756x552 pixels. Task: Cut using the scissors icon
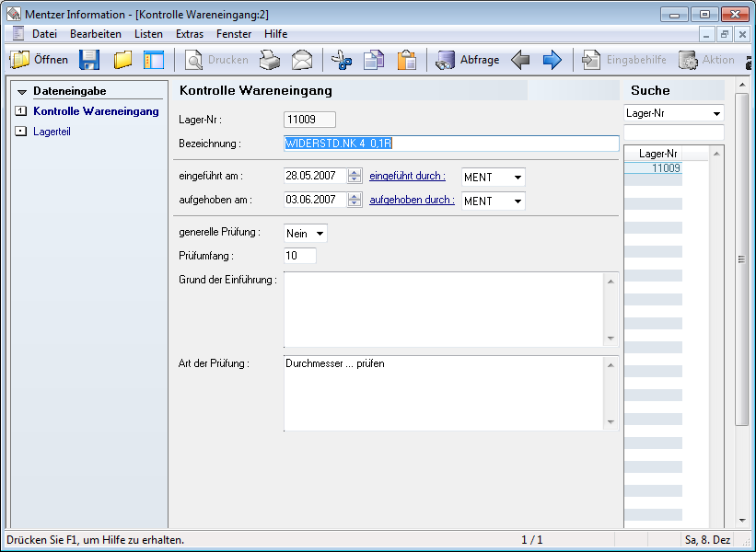click(342, 60)
